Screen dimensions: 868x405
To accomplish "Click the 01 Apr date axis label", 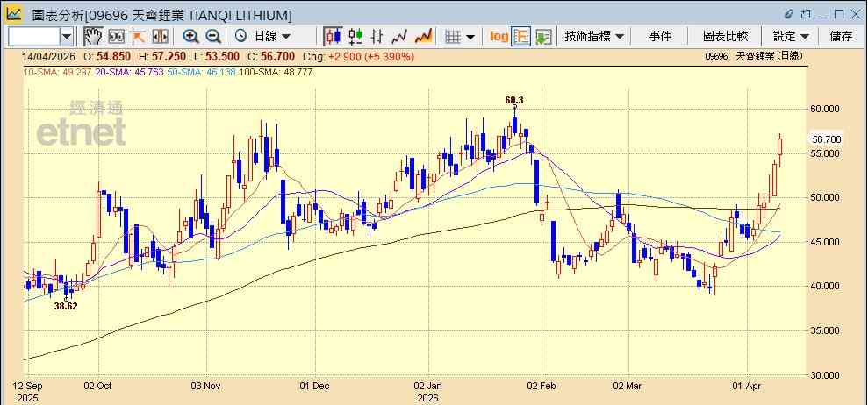I will 747,386.
